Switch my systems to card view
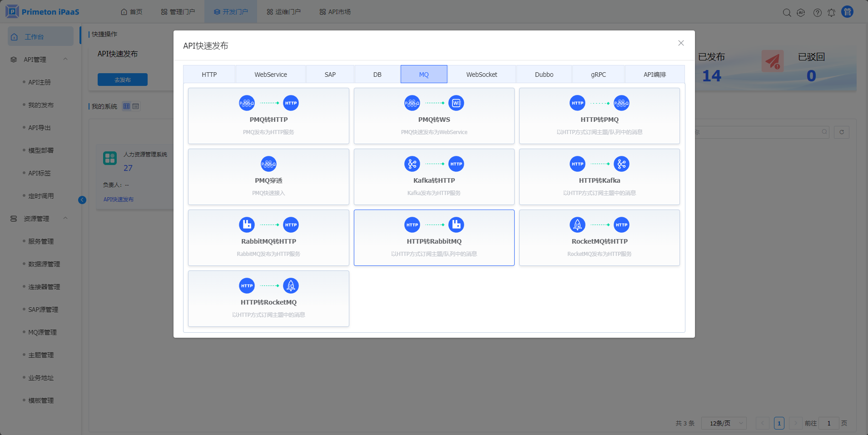This screenshot has width=868, height=435. (x=127, y=106)
